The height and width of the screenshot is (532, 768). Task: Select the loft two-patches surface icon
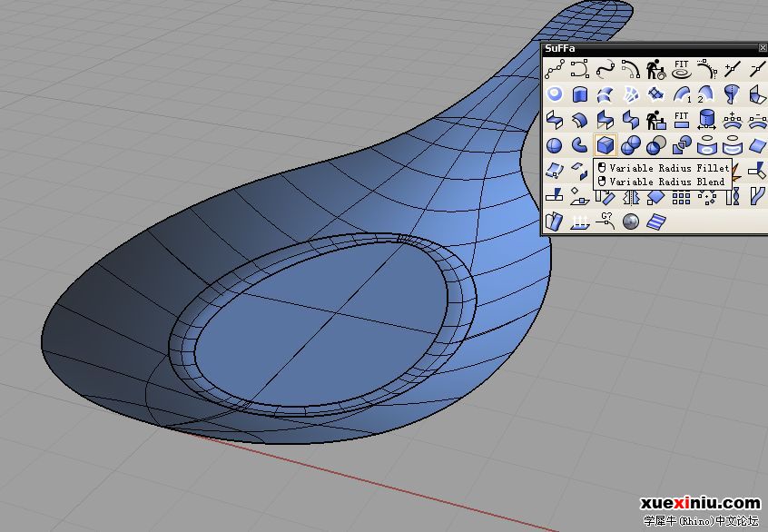[x=606, y=94]
